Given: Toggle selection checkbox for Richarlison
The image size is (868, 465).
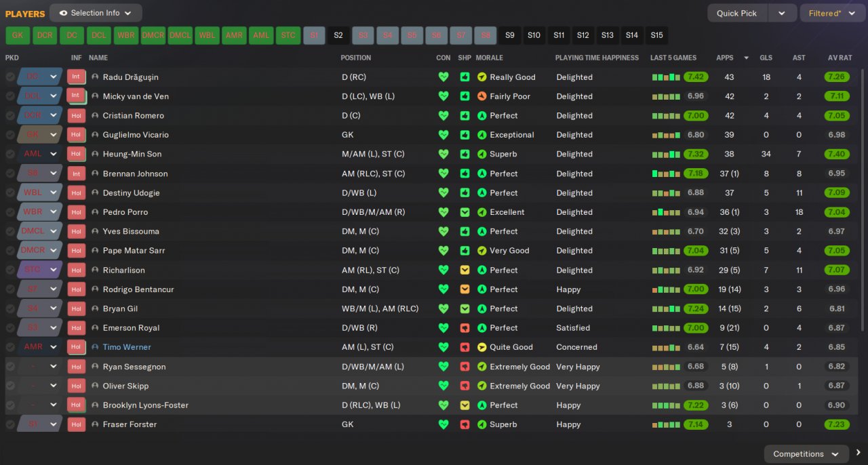Looking at the screenshot, I should click(x=10, y=270).
